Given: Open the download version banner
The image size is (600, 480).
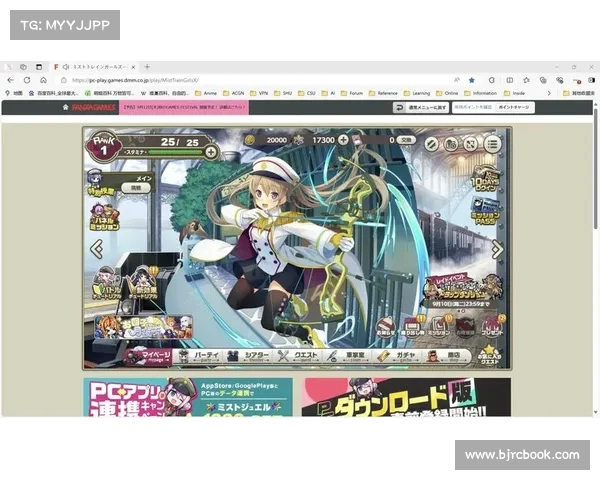Looking at the screenshot, I should tap(406, 397).
